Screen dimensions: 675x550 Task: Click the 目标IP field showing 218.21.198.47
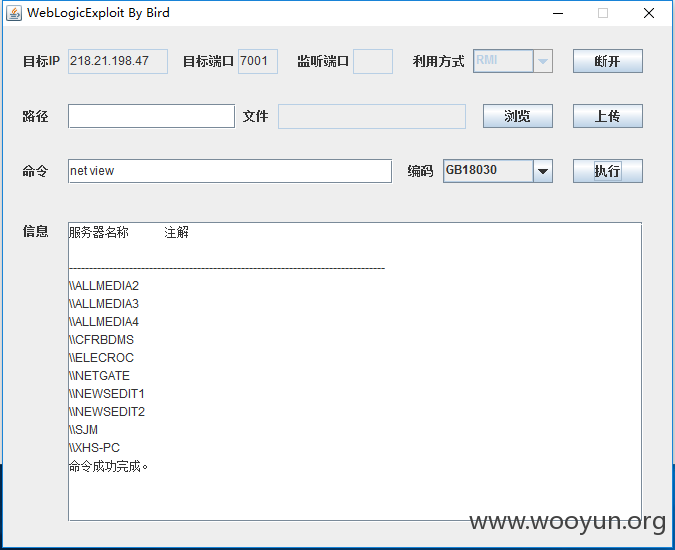[118, 61]
